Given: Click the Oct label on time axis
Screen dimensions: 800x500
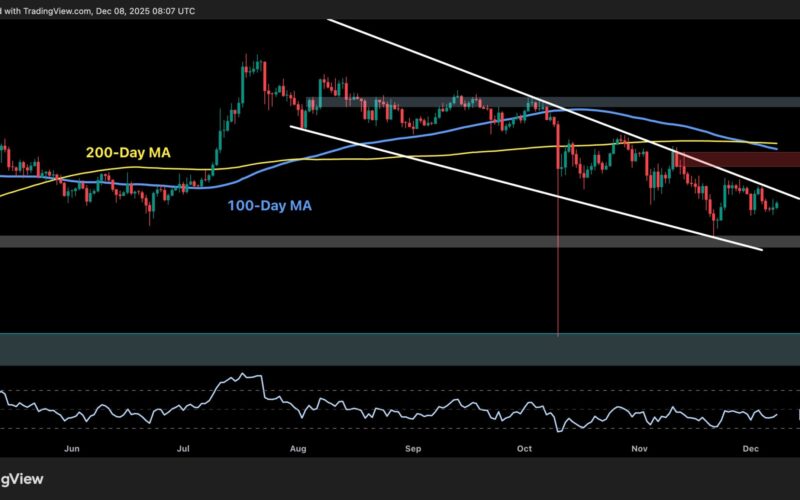Looking at the screenshot, I should click(x=526, y=449).
